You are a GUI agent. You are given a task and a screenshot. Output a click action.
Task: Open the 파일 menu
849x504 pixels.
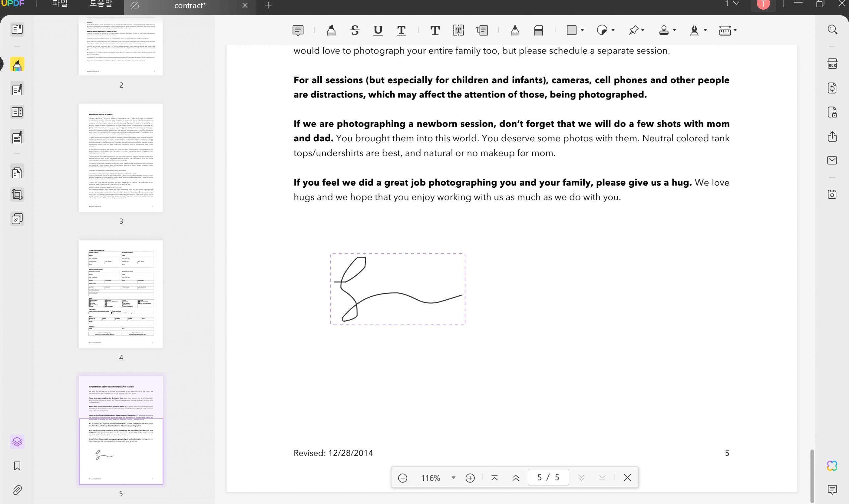[60, 4]
